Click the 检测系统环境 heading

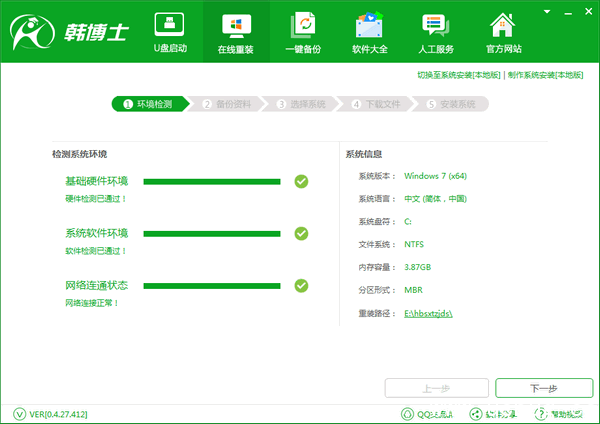point(80,154)
